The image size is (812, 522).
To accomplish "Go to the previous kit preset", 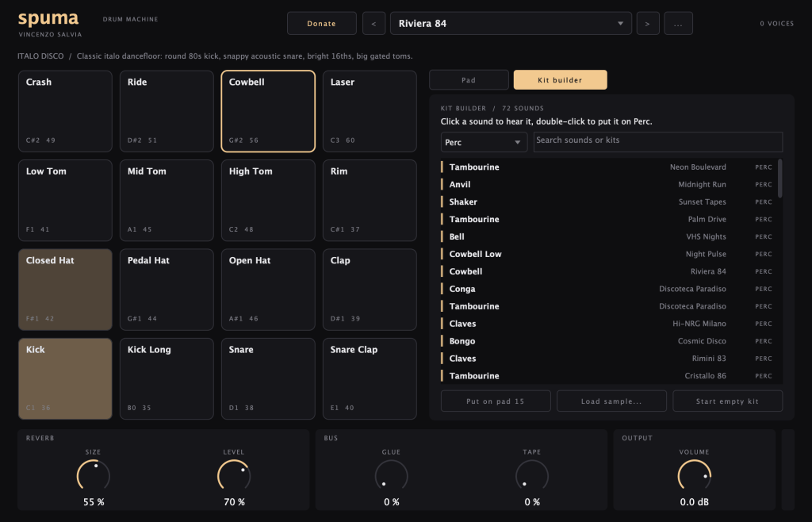I will tap(374, 23).
